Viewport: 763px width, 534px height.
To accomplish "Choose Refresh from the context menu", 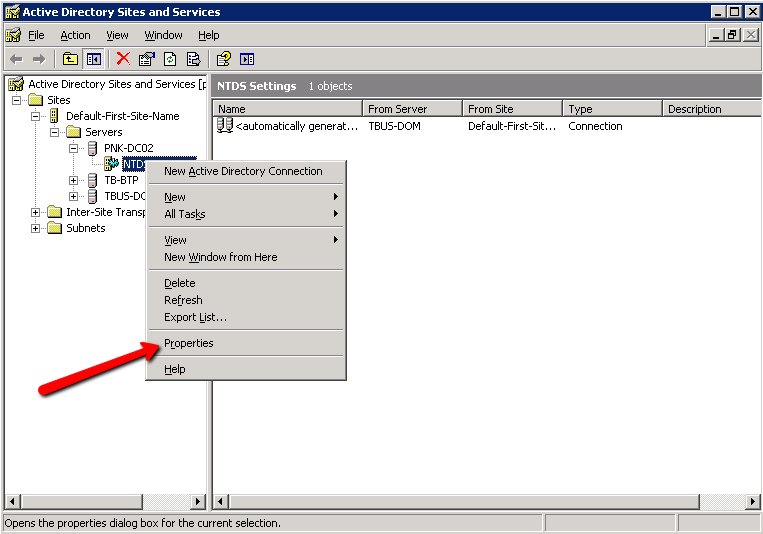I will point(246,300).
